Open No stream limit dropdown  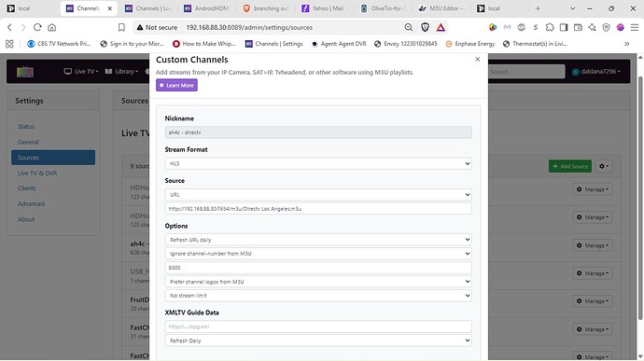click(318, 296)
